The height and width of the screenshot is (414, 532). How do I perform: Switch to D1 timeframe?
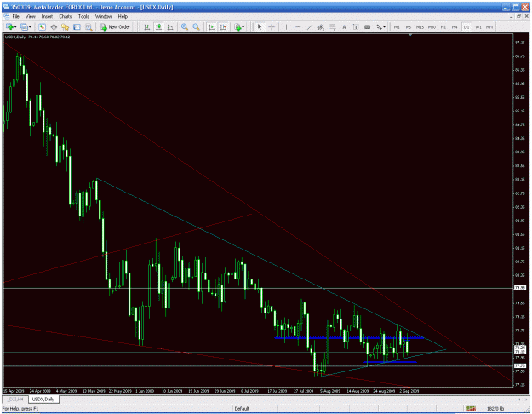pos(466,27)
